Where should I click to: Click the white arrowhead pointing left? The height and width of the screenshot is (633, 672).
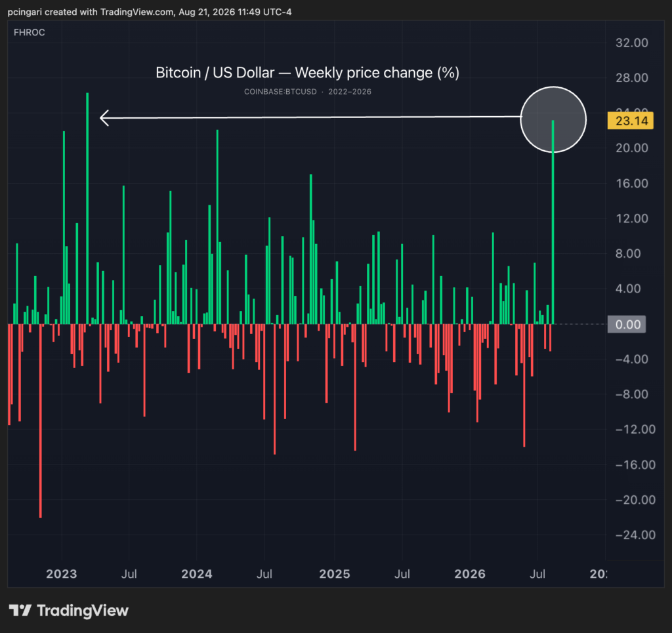105,118
